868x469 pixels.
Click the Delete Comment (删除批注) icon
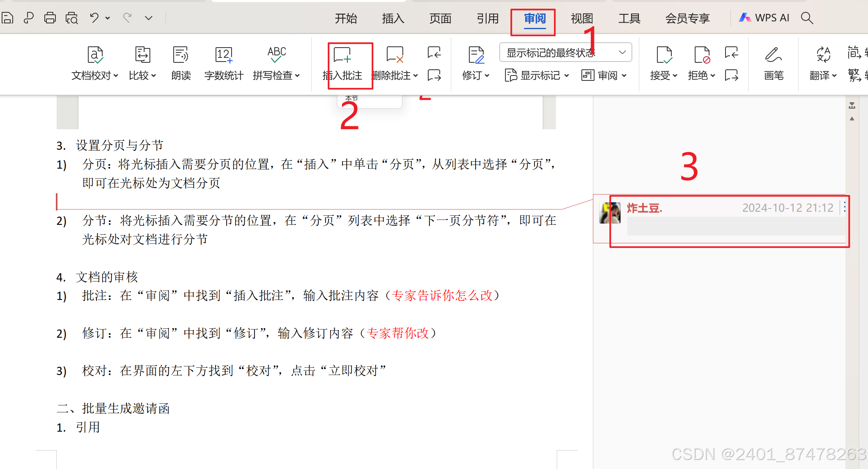[395, 55]
